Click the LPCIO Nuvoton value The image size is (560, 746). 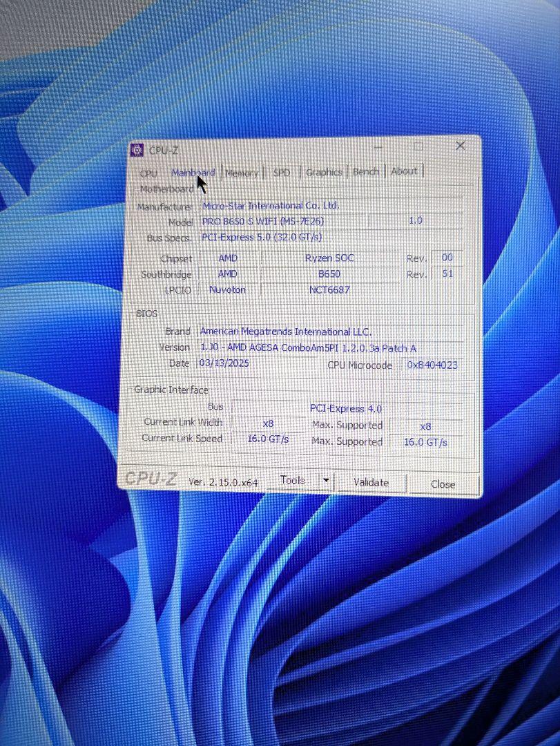(x=227, y=289)
